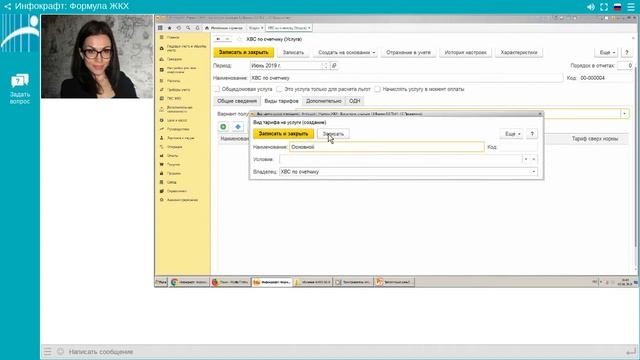Click the icon beside the period field

pos(334,65)
